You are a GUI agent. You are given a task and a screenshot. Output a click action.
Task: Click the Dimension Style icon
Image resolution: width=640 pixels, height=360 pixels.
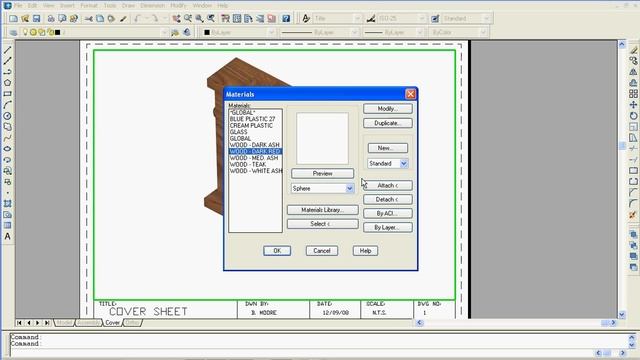pos(371,18)
